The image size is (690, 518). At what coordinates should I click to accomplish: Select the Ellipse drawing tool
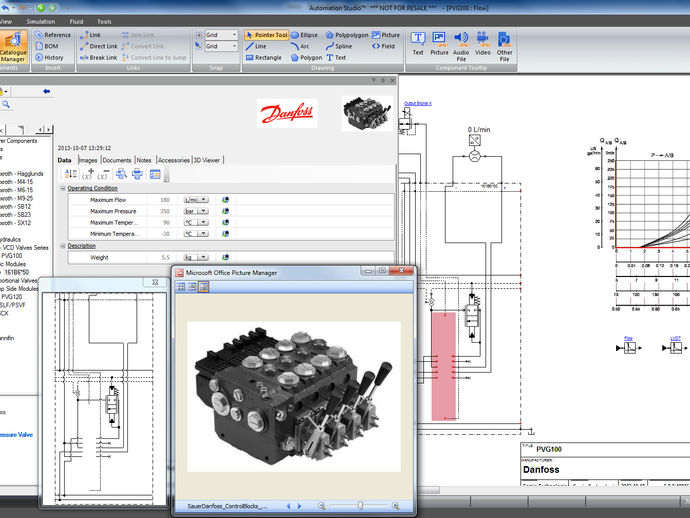(304, 35)
